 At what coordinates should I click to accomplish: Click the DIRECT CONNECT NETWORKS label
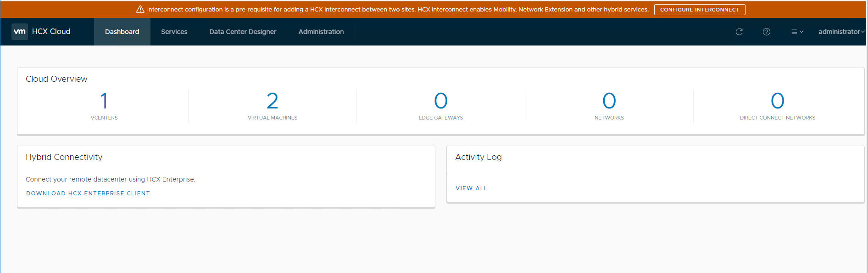point(778,118)
